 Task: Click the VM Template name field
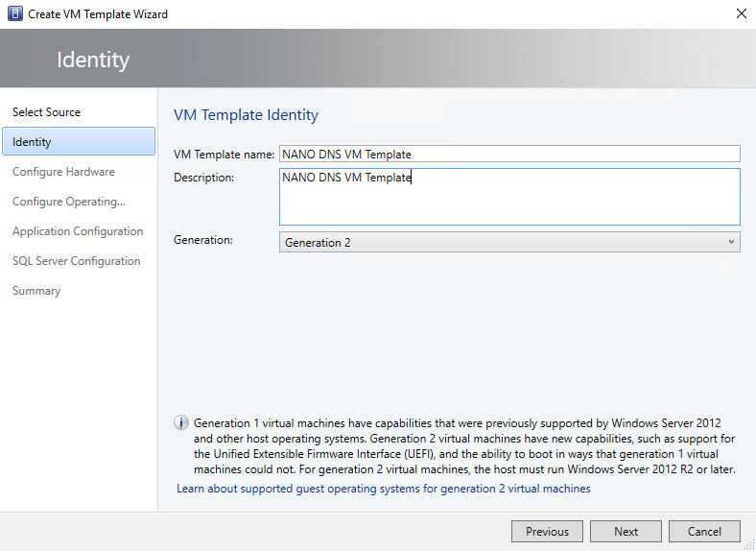(x=509, y=154)
